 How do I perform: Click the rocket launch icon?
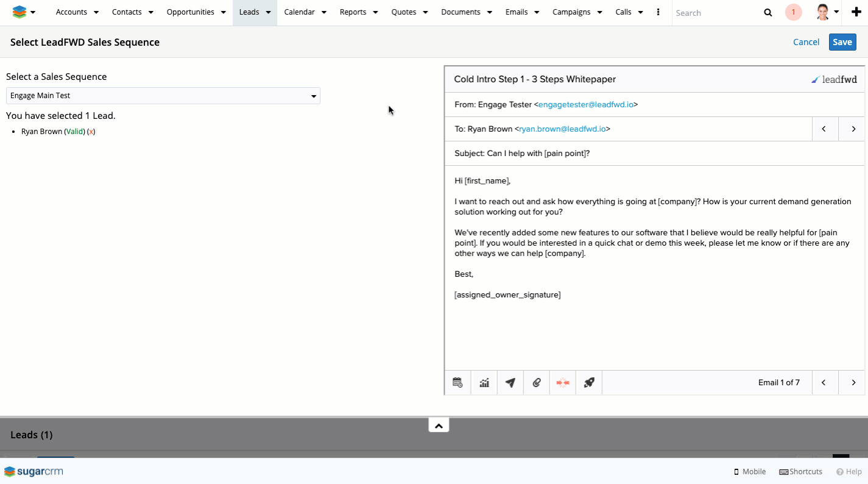[x=589, y=383]
